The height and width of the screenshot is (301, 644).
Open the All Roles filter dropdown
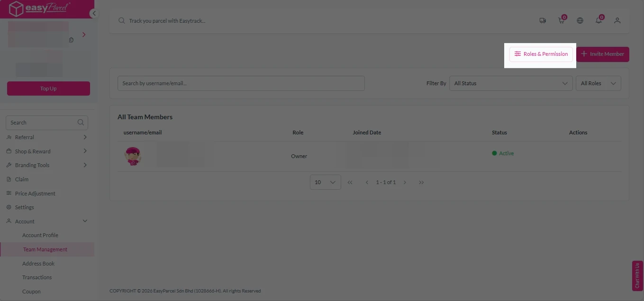[598, 83]
